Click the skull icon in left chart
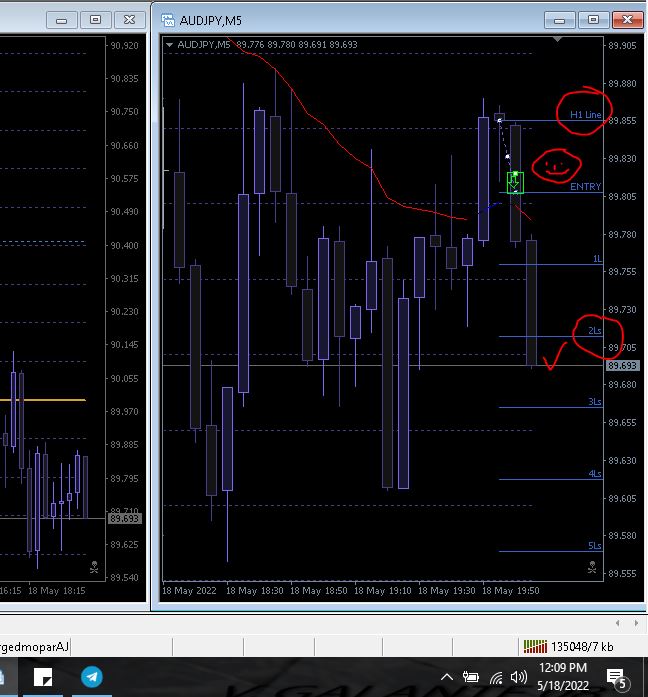The image size is (648, 697). tap(94, 567)
